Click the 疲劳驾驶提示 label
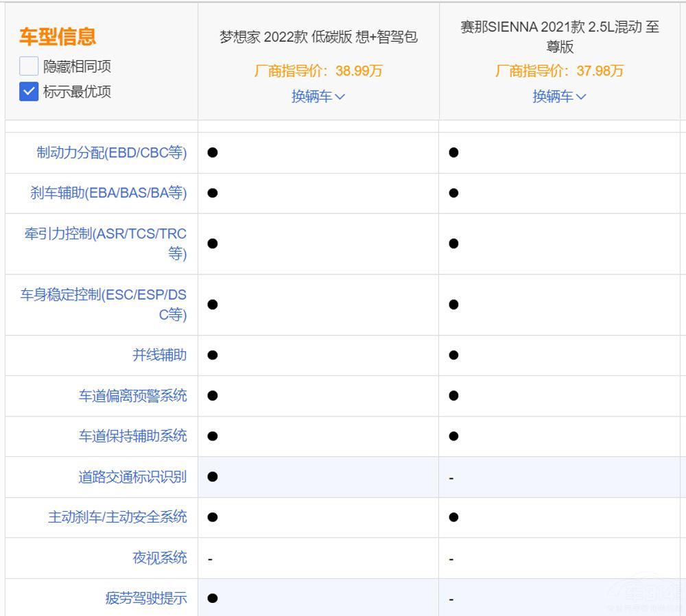The image size is (686, 616). coord(145,598)
